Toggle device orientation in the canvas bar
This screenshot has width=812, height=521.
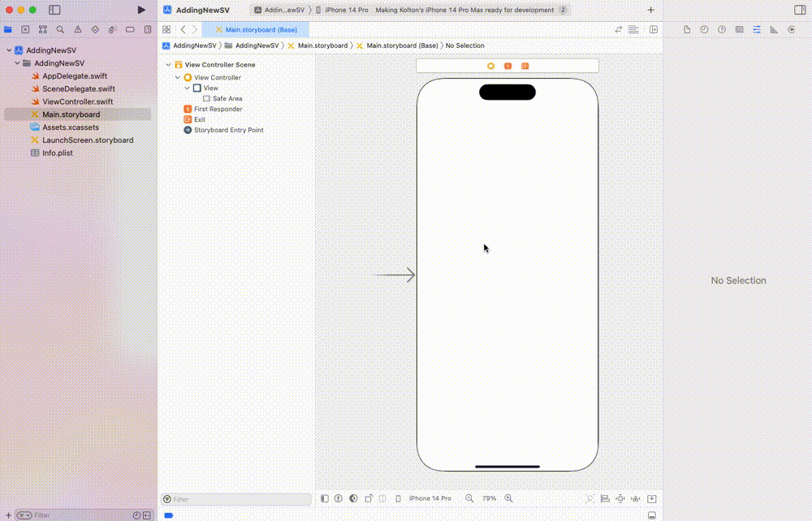tap(367, 498)
